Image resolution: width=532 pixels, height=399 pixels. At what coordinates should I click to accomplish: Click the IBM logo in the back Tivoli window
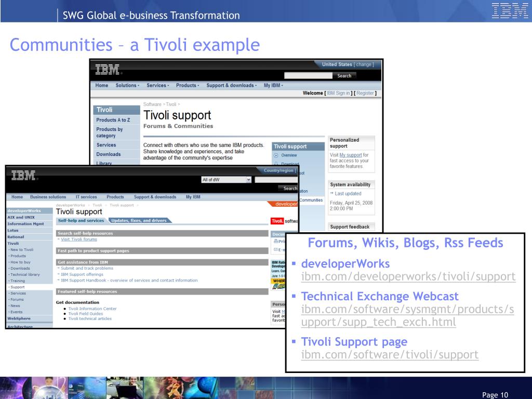point(108,69)
